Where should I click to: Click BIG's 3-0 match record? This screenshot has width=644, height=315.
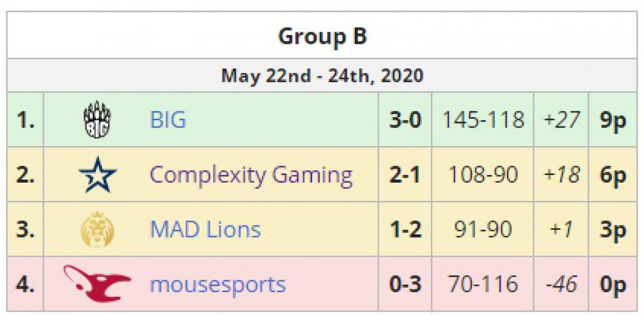[405, 120]
